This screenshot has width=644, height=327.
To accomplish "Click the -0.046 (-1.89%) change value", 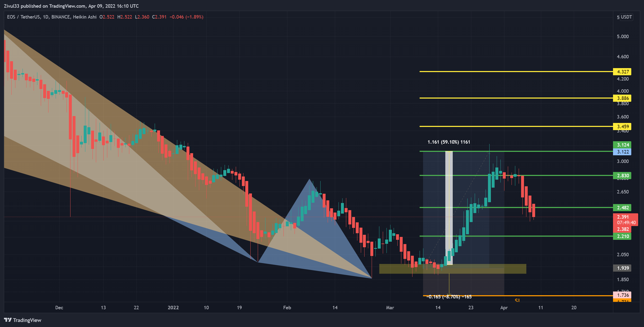I will point(186,17).
